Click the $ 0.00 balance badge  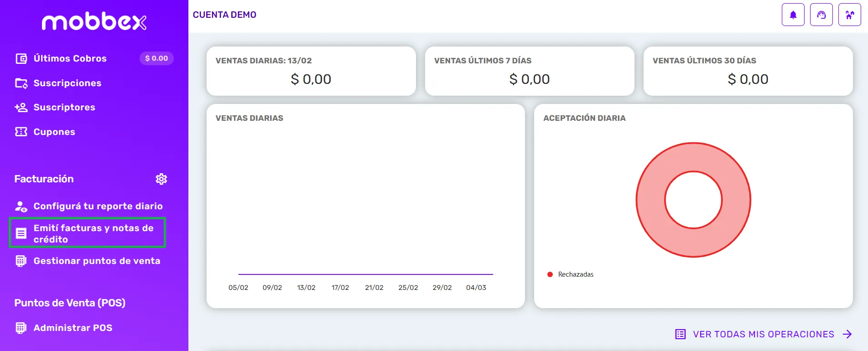pyautogui.click(x=156, y=58)
